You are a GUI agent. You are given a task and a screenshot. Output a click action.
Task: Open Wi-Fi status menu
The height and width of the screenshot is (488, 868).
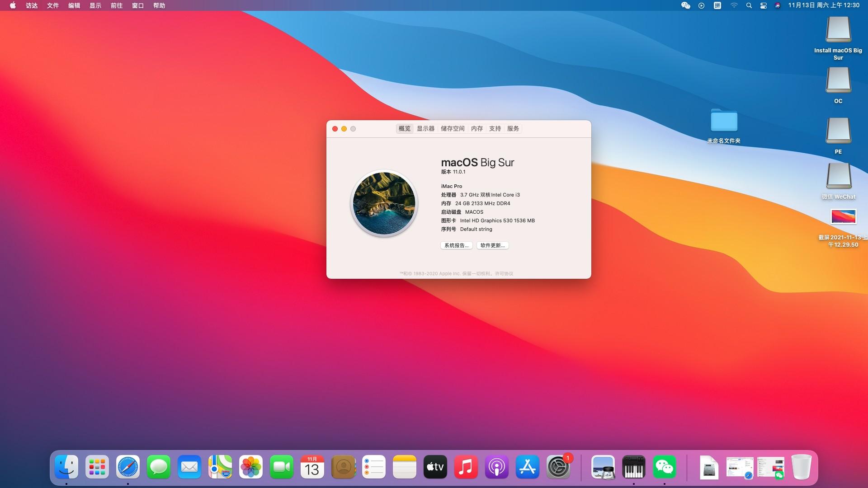tap(734, 5)
